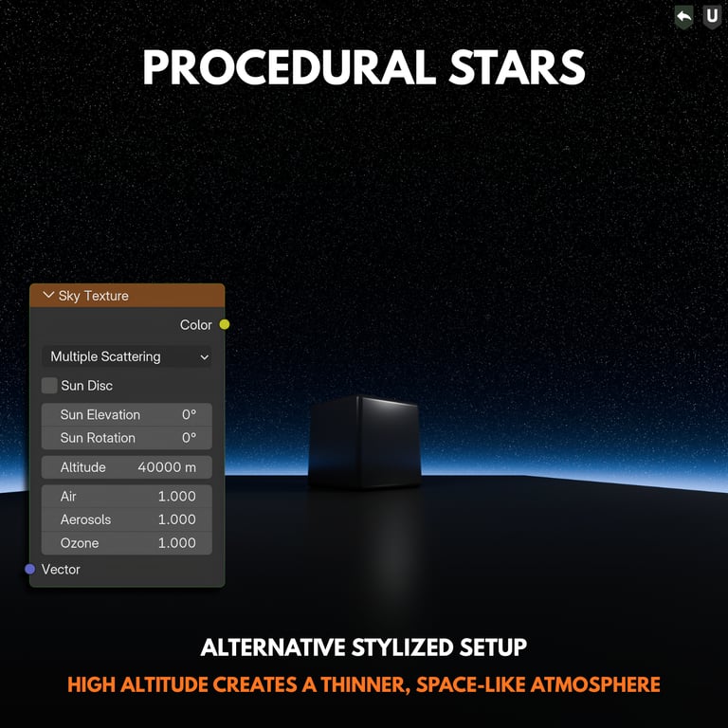Select the dark cube in the render
728x728 pixels.
tap(365, 442)
